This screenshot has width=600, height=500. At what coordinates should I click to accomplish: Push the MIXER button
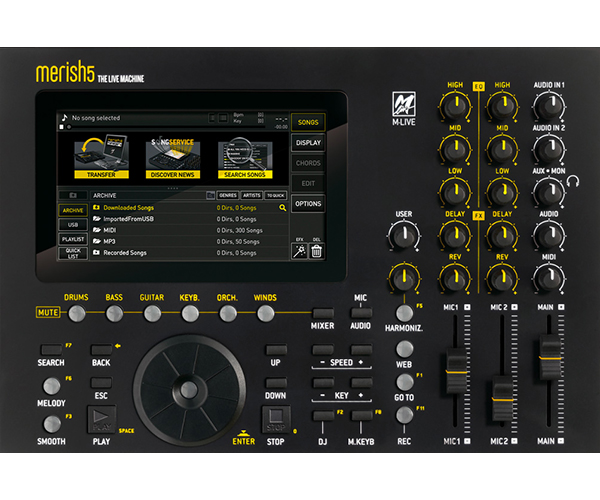[323, 313]
